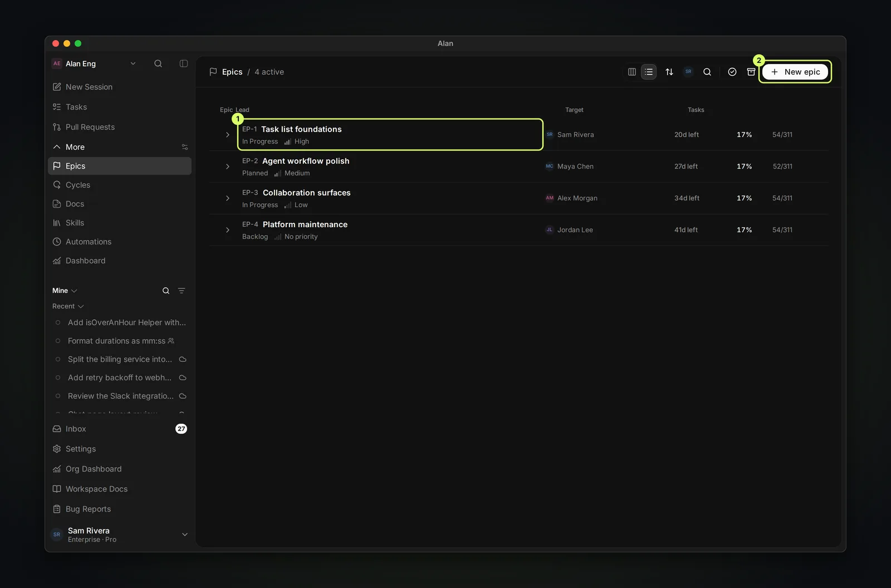The image size is (891, 588).
Task: Click the High priority icon on EP-1
Action: point(287,141)
